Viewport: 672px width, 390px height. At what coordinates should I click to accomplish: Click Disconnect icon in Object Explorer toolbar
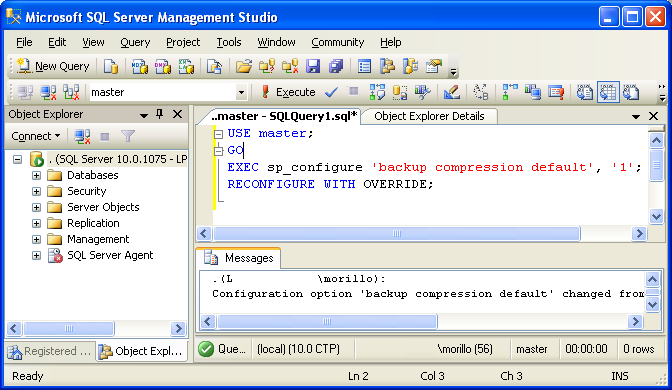pos(82,137)
